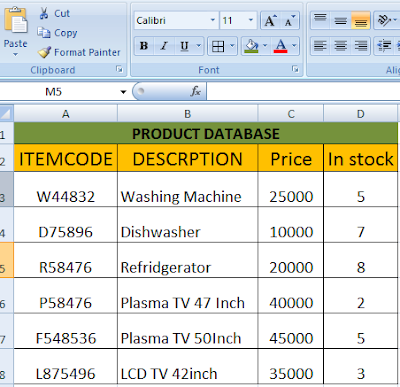Image resolution: width=400 pixels, height=387 pixels.
Task: Select the Plasma TV 47 Inch cell
Action: point(188,296)
